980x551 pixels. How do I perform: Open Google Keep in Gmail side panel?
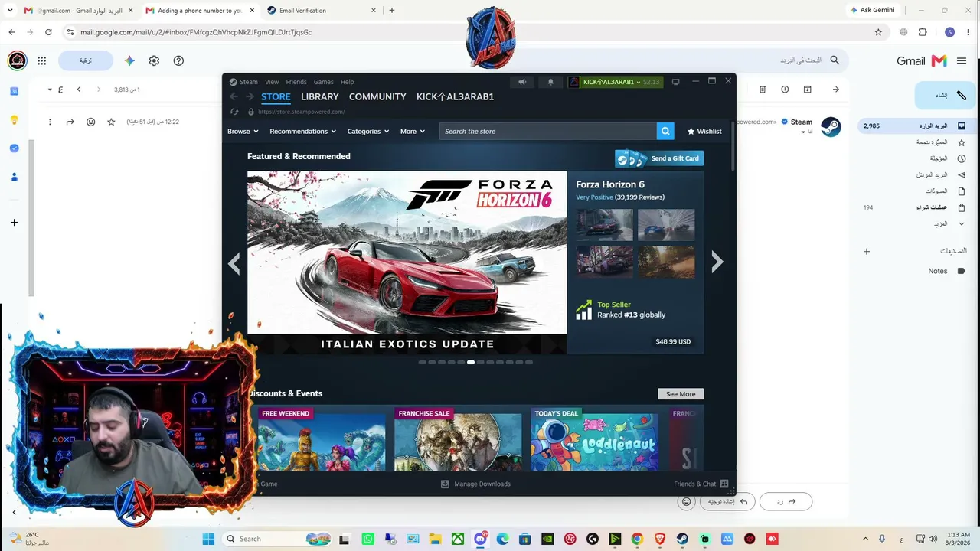coord(14,120)
